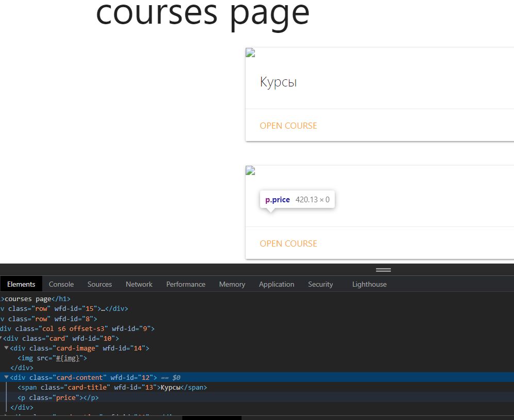Click the Курсы card title on the page
Viewport: 514px width, 420px height.
278,82
